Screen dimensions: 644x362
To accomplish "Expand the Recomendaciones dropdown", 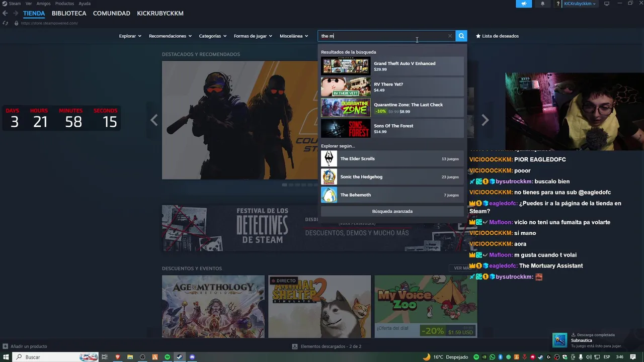I will [x=170, y=36].
